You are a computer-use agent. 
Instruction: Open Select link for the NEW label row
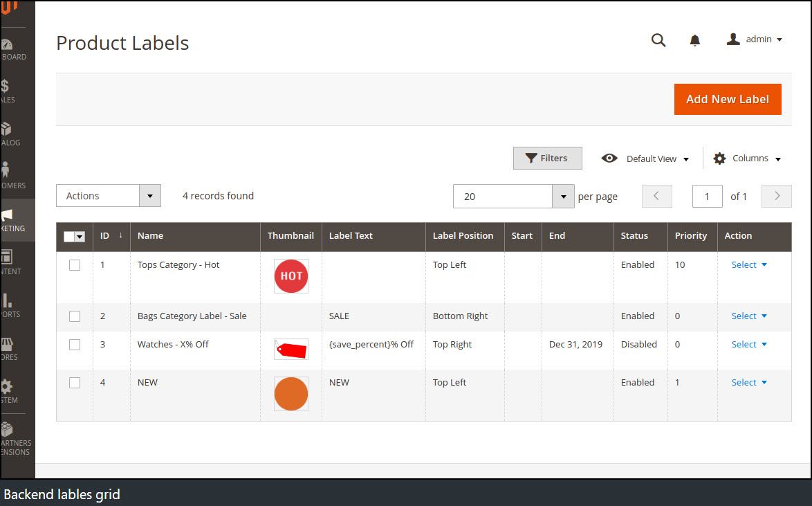(x=748, y=382)
